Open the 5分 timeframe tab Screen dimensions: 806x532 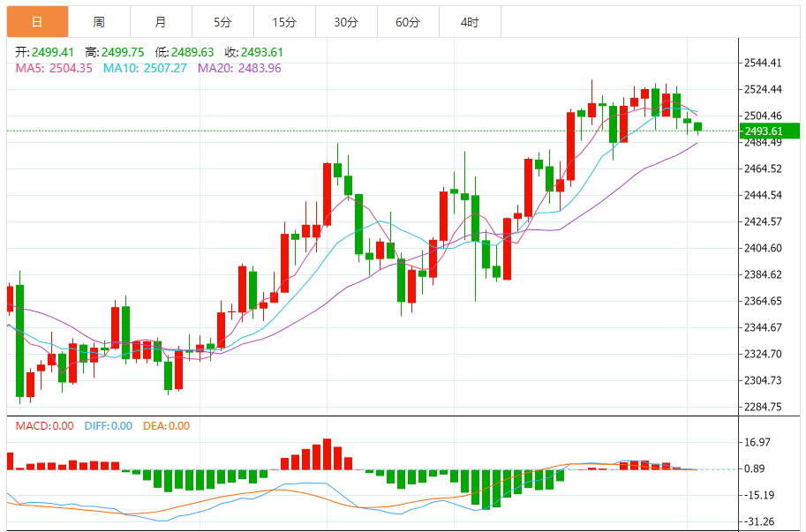click(x=222, y=22)
